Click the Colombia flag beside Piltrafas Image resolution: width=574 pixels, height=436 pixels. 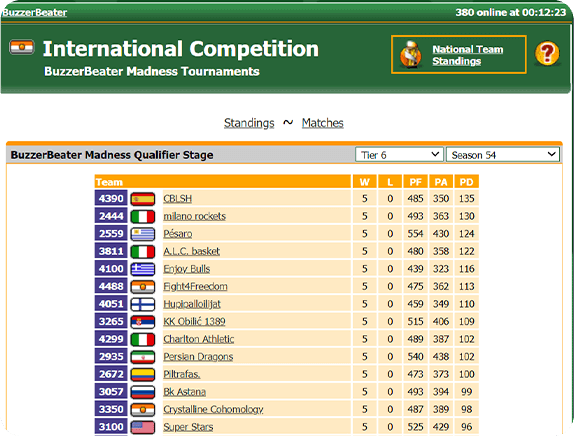(x=143, y=374)
